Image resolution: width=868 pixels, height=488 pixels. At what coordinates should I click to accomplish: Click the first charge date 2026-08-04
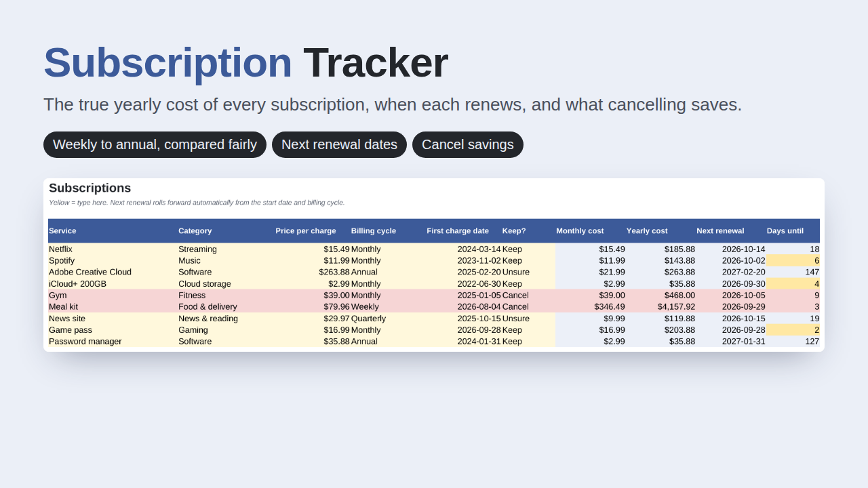pyautogui.click(x=464, y=307)
